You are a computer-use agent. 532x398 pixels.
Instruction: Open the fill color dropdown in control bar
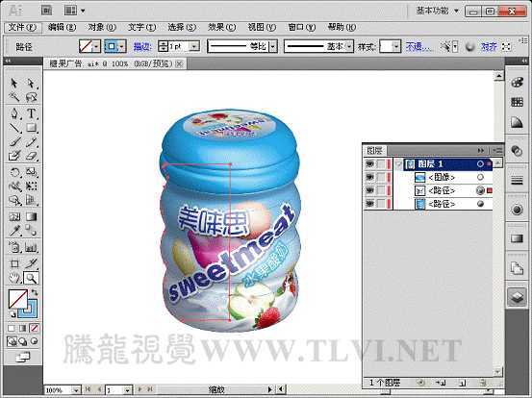click(97, 46)
